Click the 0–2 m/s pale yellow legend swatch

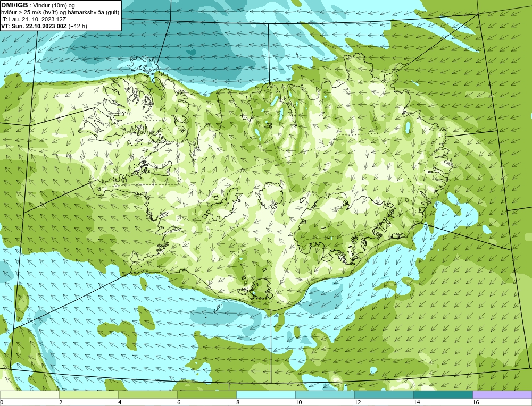pos(29,394)
